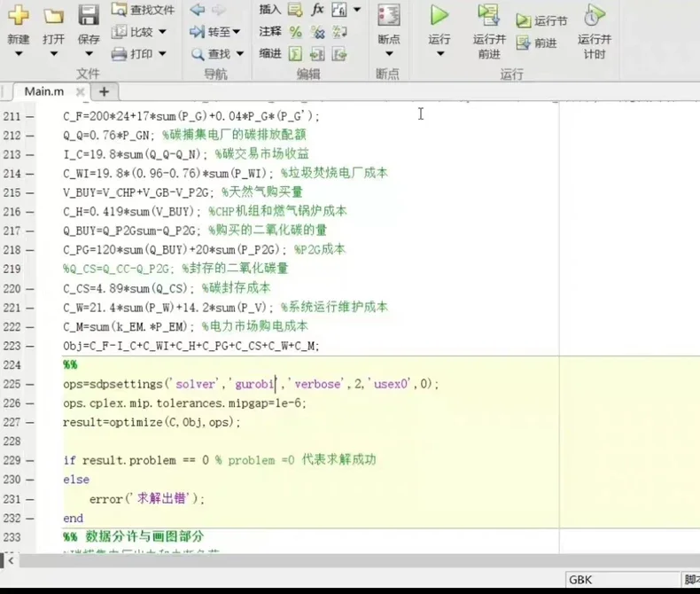Close the Main.m tab
The height and width of the screenshot is (594, 700).
80,92
